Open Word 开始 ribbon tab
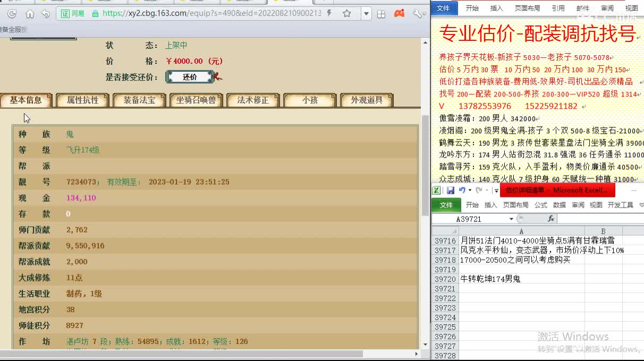The image size is (644, 361). pos(472,8)
